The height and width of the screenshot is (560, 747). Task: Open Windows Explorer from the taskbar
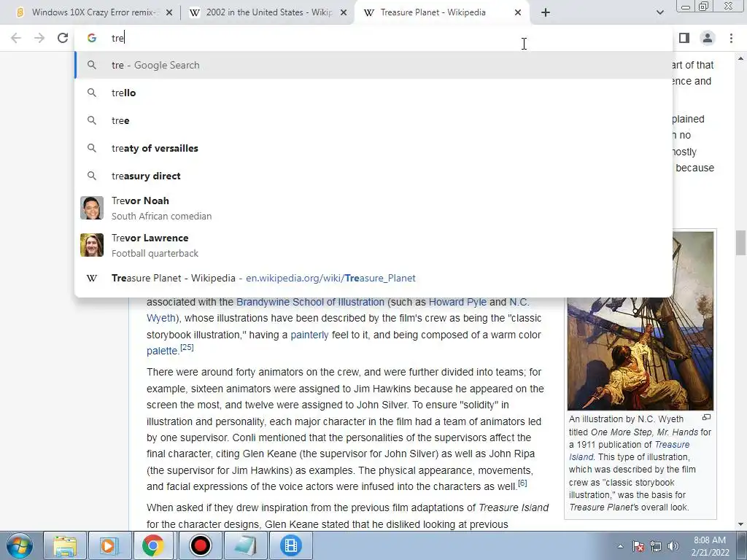[65, 545]
